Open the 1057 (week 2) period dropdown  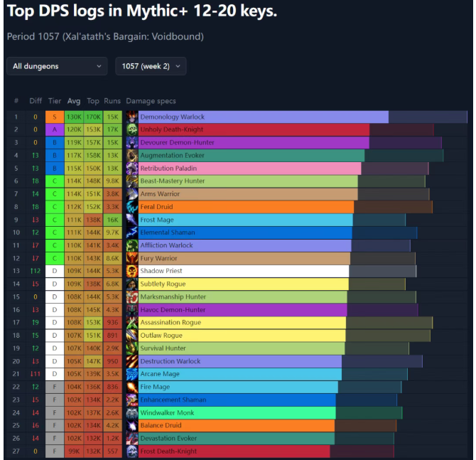[151, 66]
